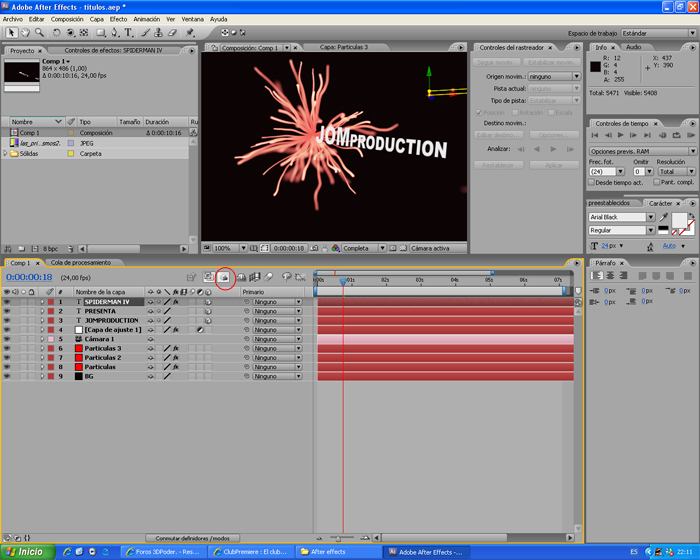This screenshot has width=700, height=560.
Task: Open Opciones previs. RAM dropdown
Action: pos(643,151)
